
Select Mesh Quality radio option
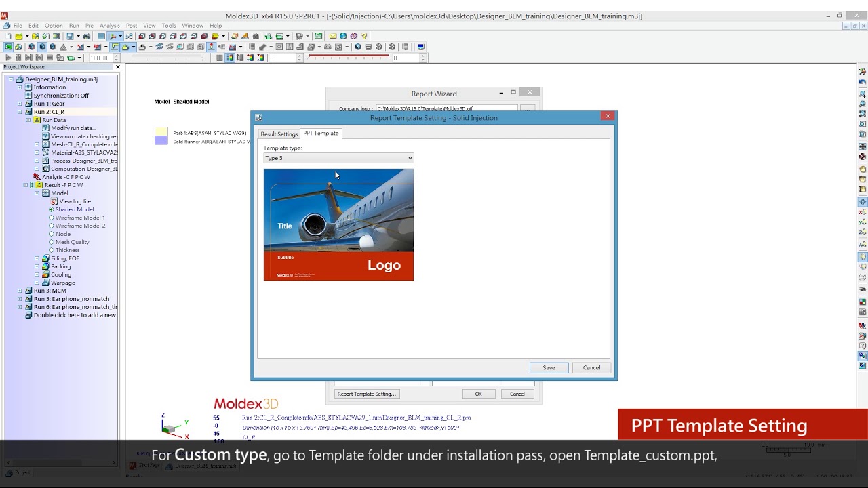(x=52, y=242)
